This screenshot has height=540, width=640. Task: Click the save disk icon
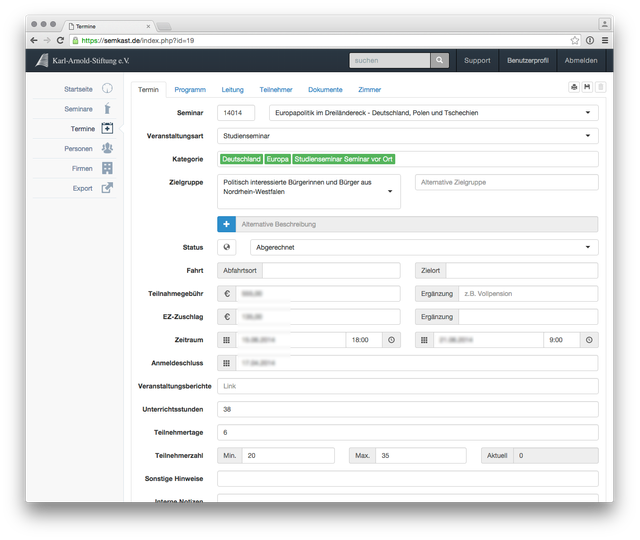coord(587,88)
